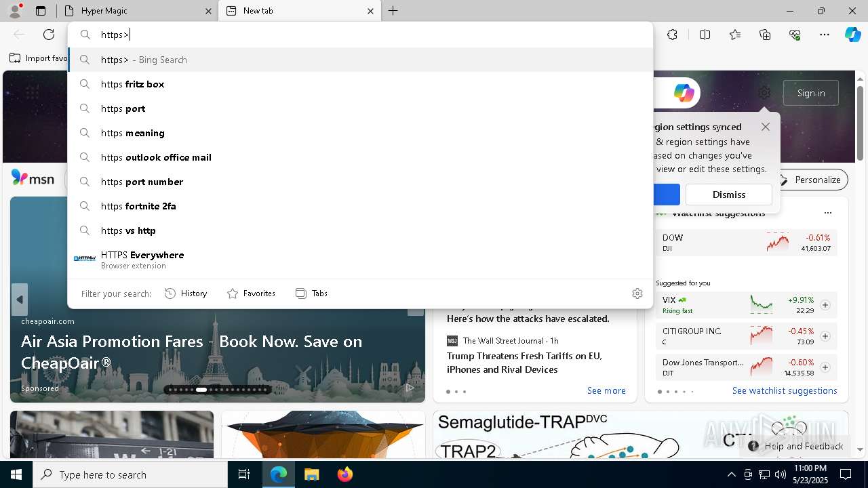Open Task View on the taskbar

244,474
